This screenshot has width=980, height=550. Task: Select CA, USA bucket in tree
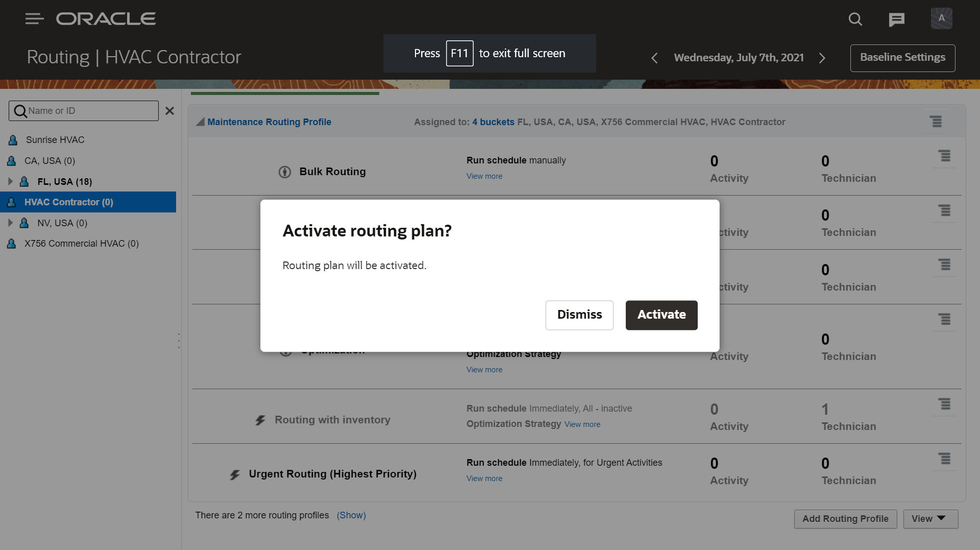point(50,161)
